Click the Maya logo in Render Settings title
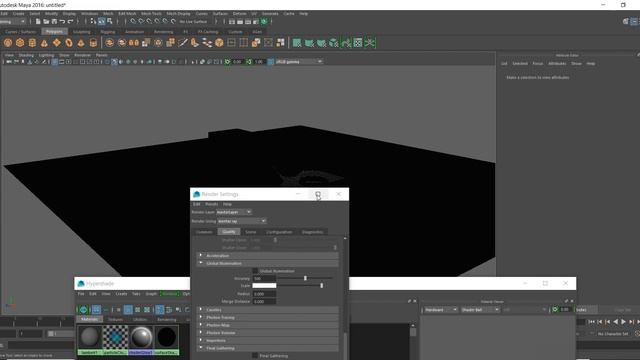The image size is (640, 360). pyautogui.click(x=196, y=194)
